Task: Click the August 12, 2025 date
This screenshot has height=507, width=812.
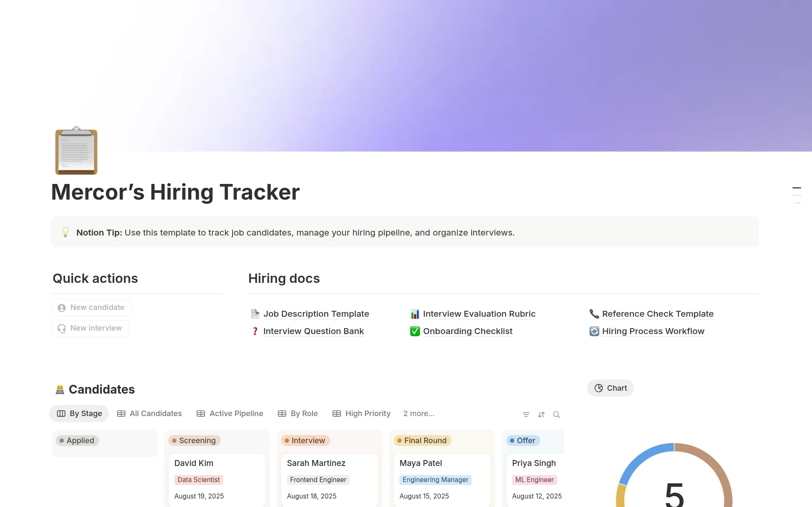Action: [x=537, y=496]
